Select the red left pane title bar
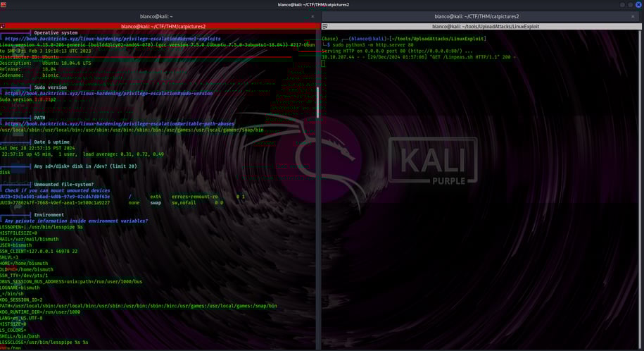Viewport: 644px width, 351px height. click(x=160, y=26)
